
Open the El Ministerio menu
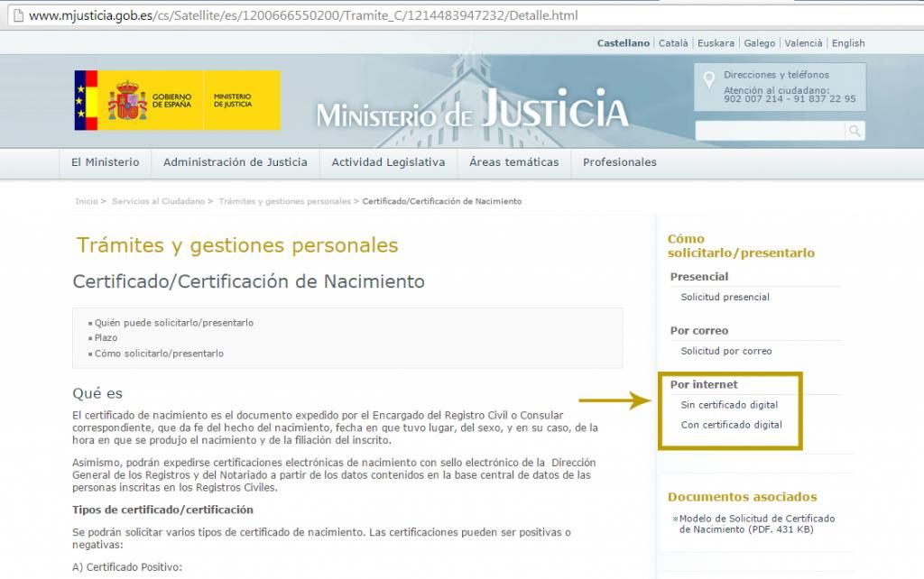click(x=105, y=162)
